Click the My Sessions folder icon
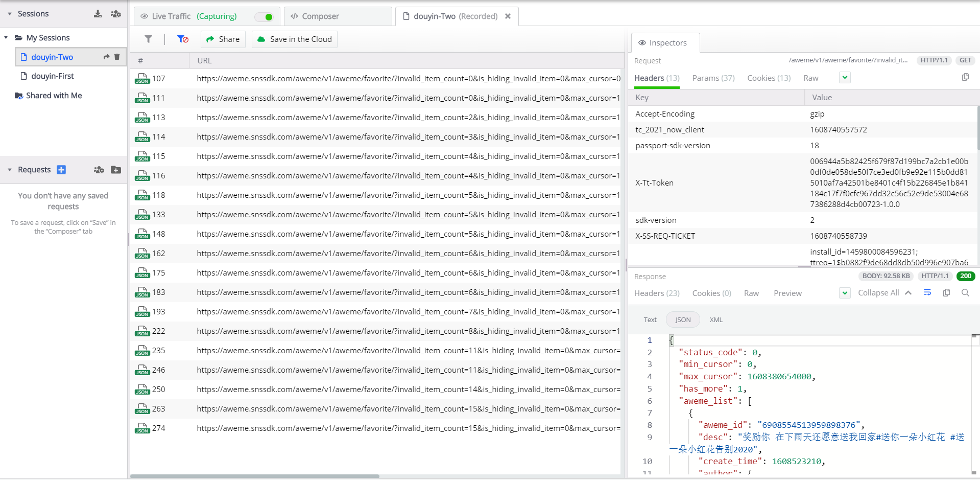This screenshot has width=980, height=480. [x=18, y=38]
